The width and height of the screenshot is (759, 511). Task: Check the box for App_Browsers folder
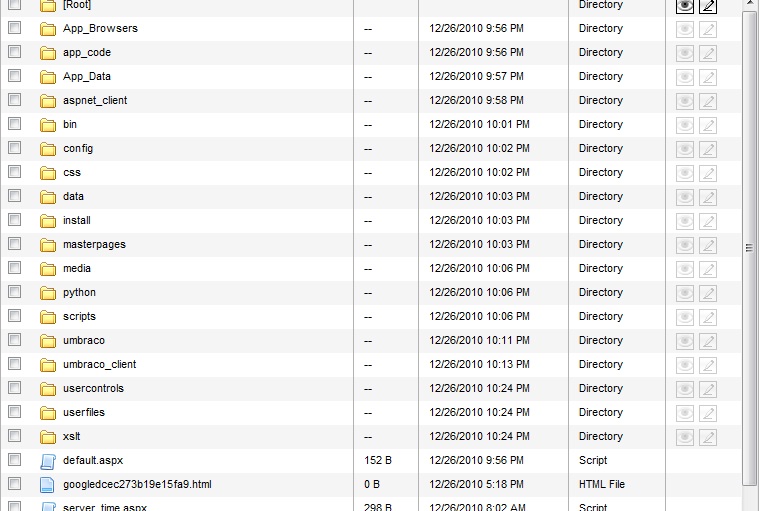tap(15, 28)
